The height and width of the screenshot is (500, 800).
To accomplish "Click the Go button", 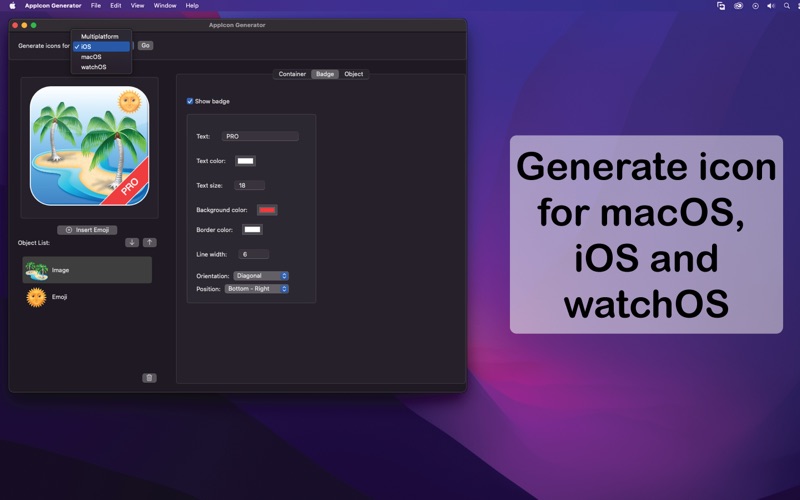I will pyautogui.click(x=145, y=45).
